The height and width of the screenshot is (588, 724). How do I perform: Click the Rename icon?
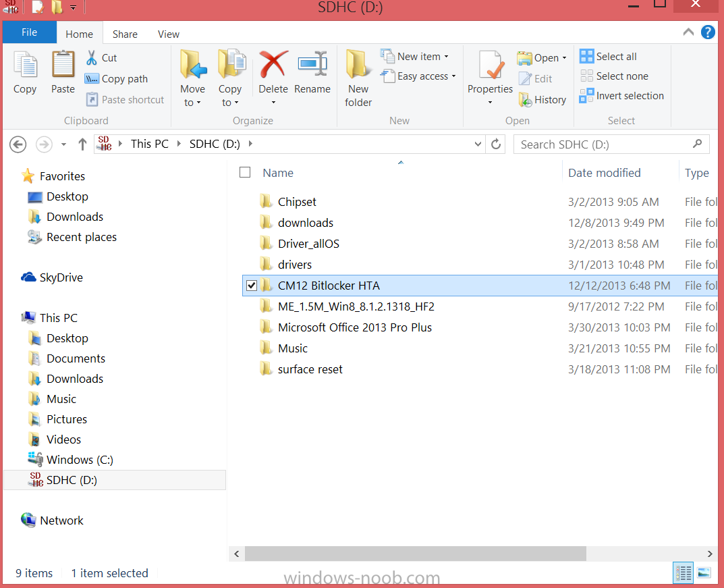(312, 63)
